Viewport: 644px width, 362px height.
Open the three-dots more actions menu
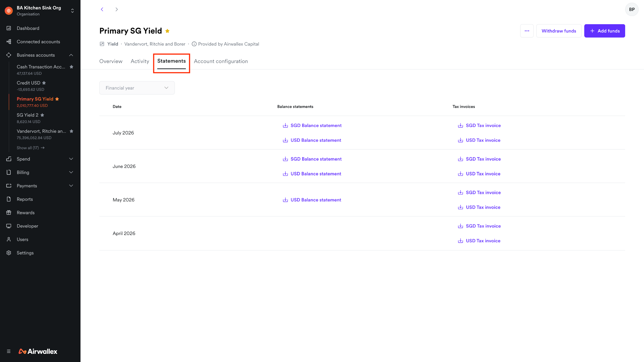(527, 31)
